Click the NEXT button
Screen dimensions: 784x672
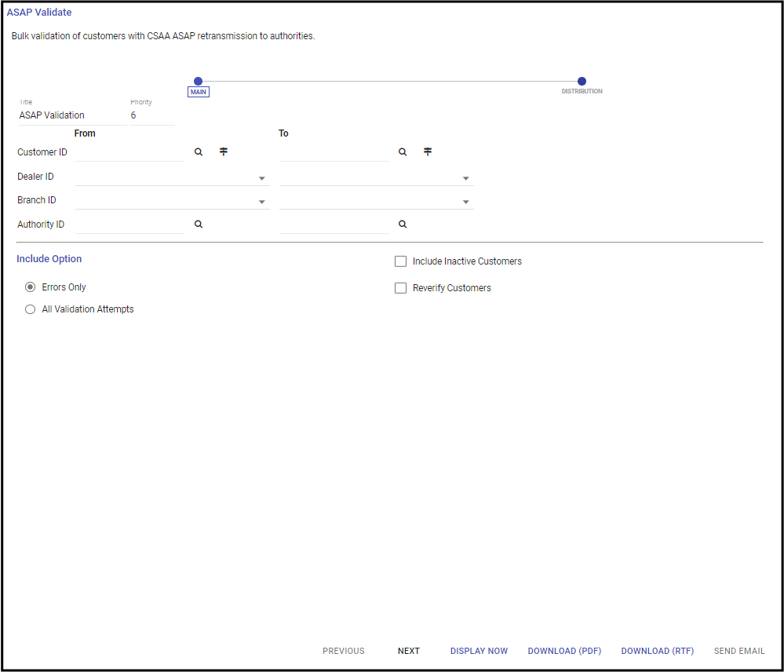pos(409,651)
